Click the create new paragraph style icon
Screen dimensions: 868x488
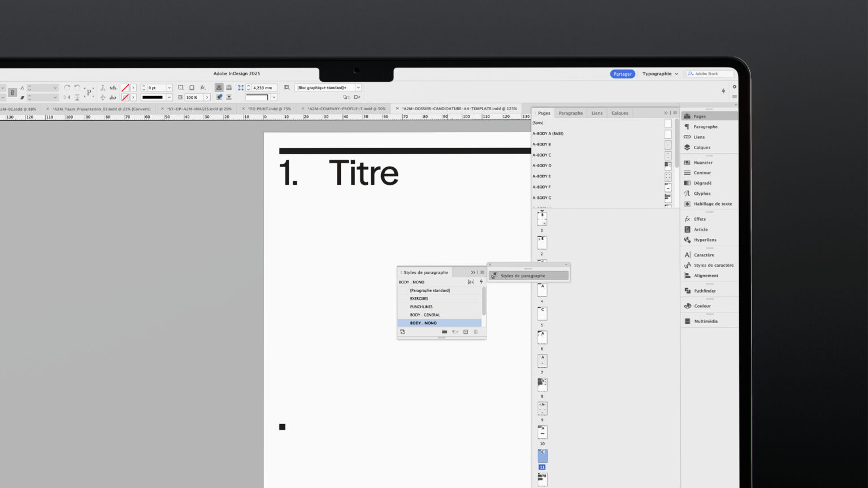point(466,332)
